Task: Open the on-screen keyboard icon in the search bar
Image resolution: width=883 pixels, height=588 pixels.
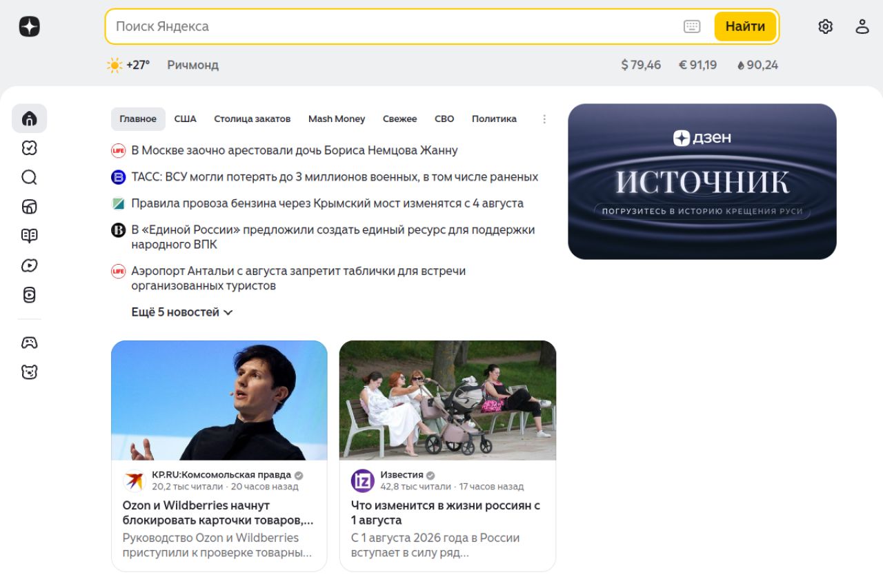Action: [x=692, y=27]
